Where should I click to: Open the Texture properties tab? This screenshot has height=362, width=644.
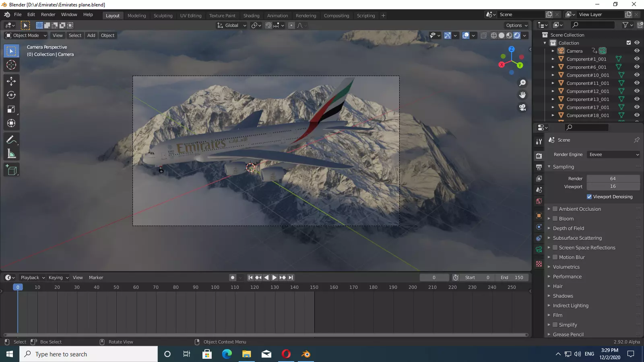539,264
